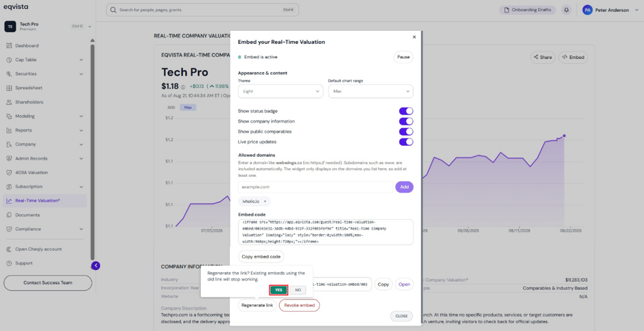Click the Revoke embed button
Image resolution: width=644 pixels, height=331 pixels.
point(300,305)
